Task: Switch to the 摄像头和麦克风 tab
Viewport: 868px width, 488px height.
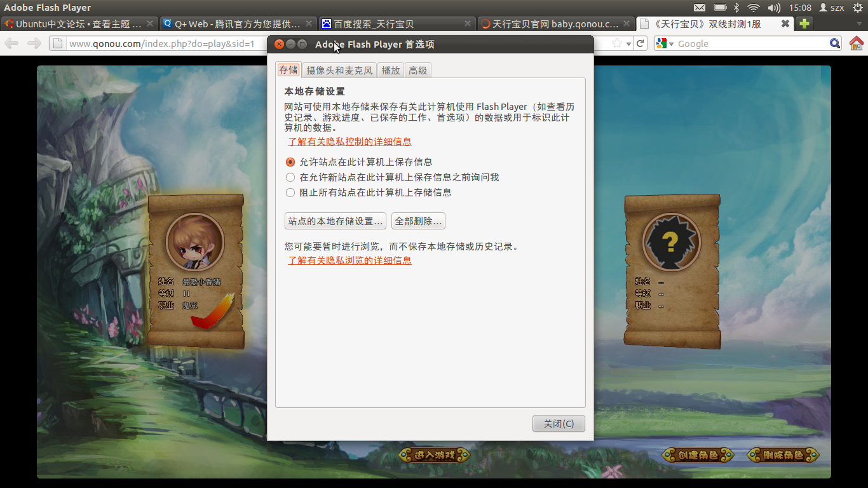Action: (x=339, y=70)
